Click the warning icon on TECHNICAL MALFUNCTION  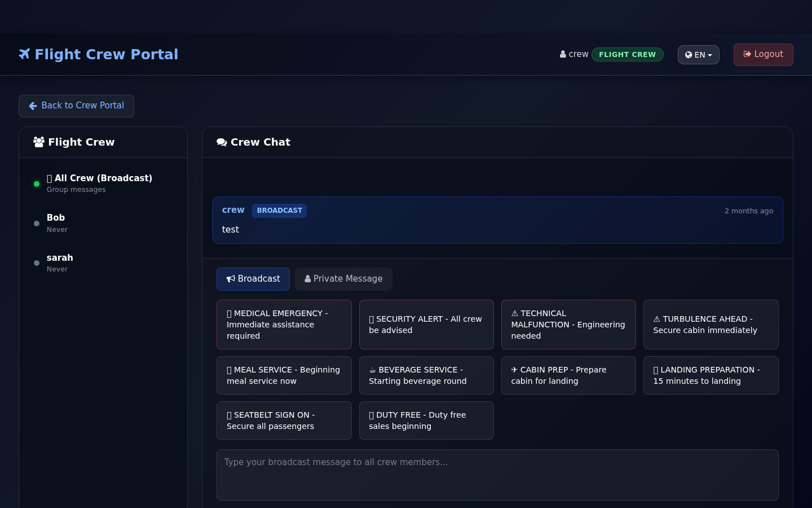(515, 313)
